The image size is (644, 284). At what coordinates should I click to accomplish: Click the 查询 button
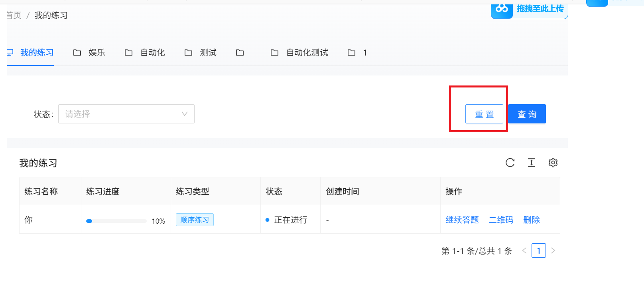(527, 114)
